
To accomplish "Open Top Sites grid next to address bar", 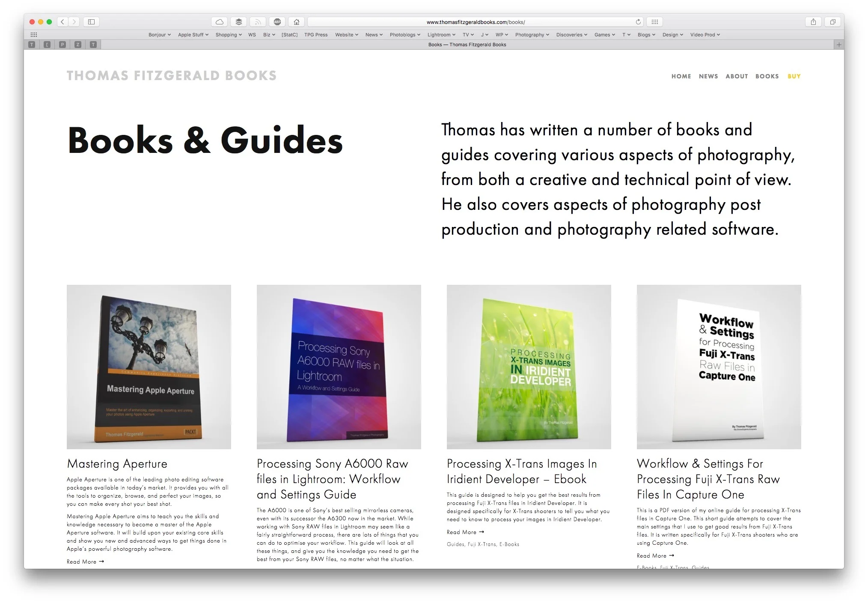I will pyautogui.click(x=655, y=22).
